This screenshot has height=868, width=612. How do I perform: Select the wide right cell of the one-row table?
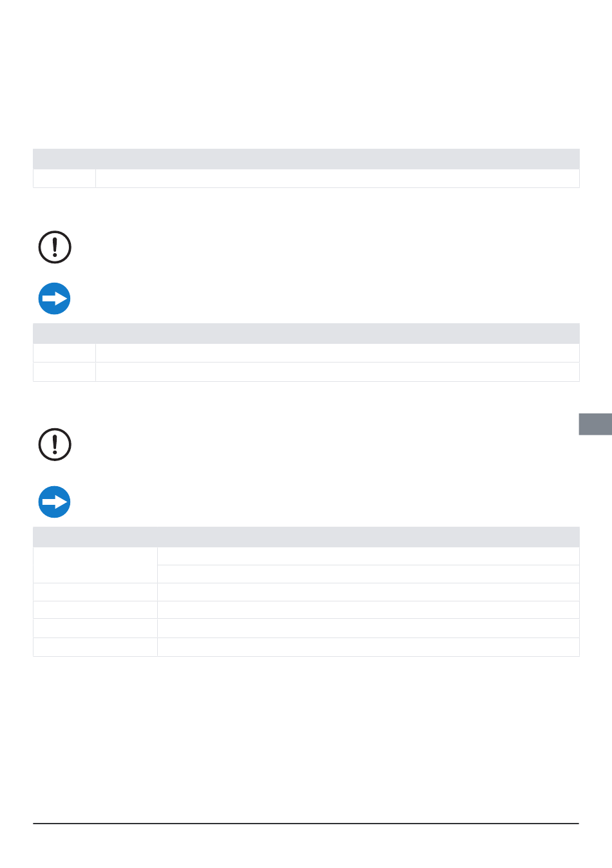tap(338, 178)
